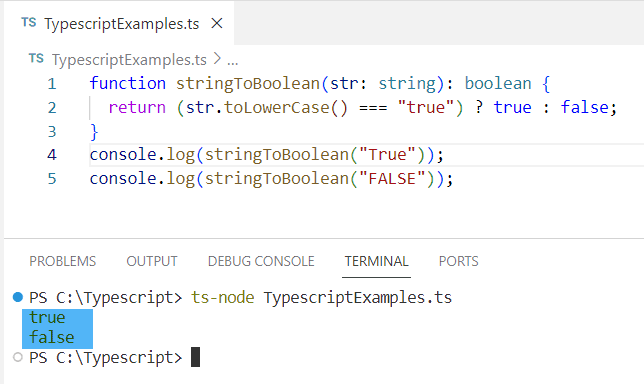The image size is (644, 384).
Task: Select the TypescriptExamples.ts editor tab
Action: (119, 23)
